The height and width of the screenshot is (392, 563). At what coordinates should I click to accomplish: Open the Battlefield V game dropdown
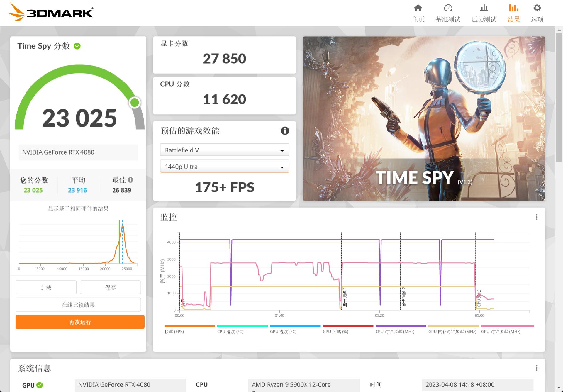click(224, 150)
